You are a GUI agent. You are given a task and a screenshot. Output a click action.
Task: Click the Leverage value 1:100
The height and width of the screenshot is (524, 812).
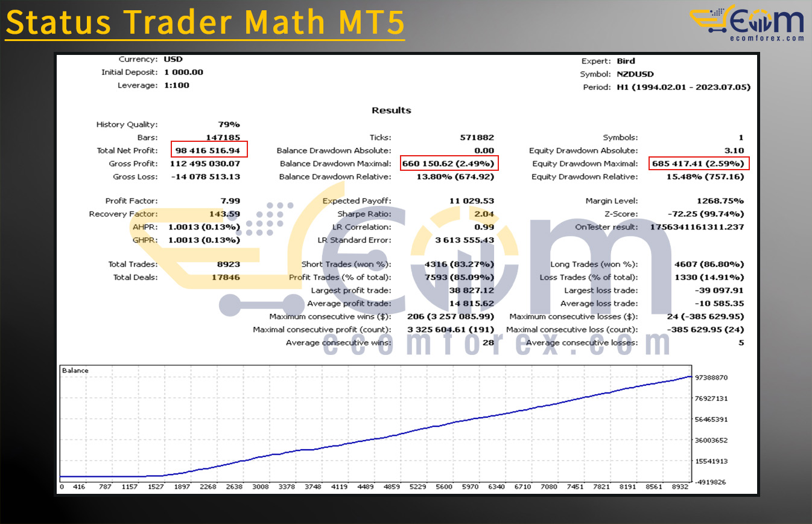pyautogui.click(x=177, y=85)
